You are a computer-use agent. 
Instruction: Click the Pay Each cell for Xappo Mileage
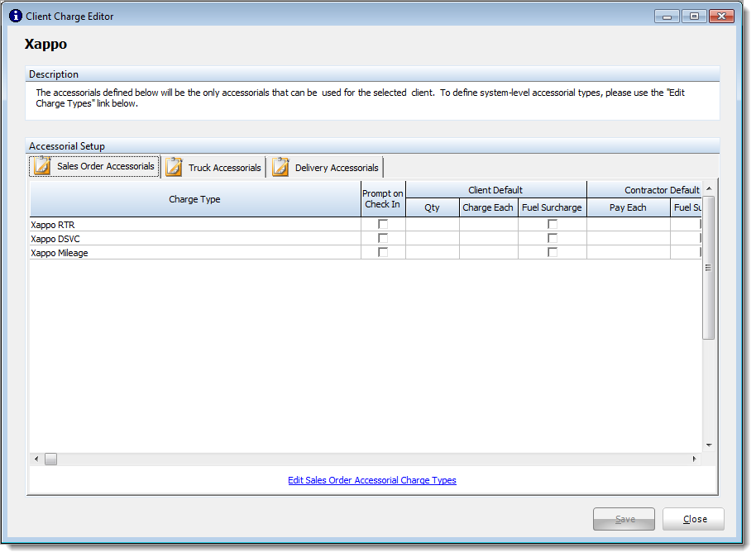[629, 253]
